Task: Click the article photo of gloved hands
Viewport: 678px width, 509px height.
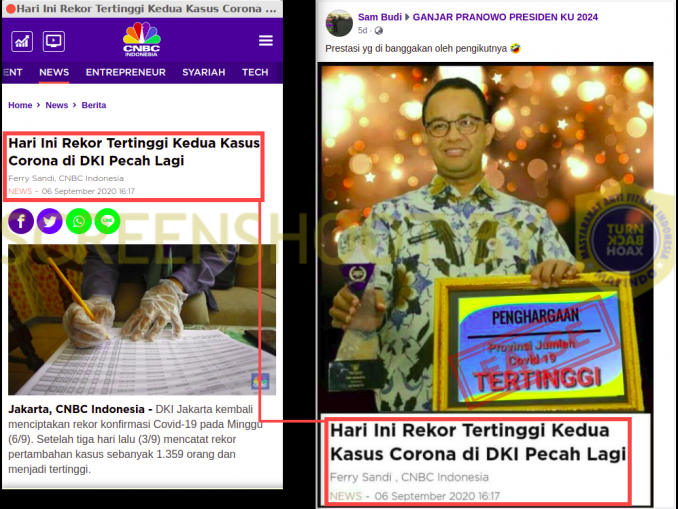Action: 142,320
